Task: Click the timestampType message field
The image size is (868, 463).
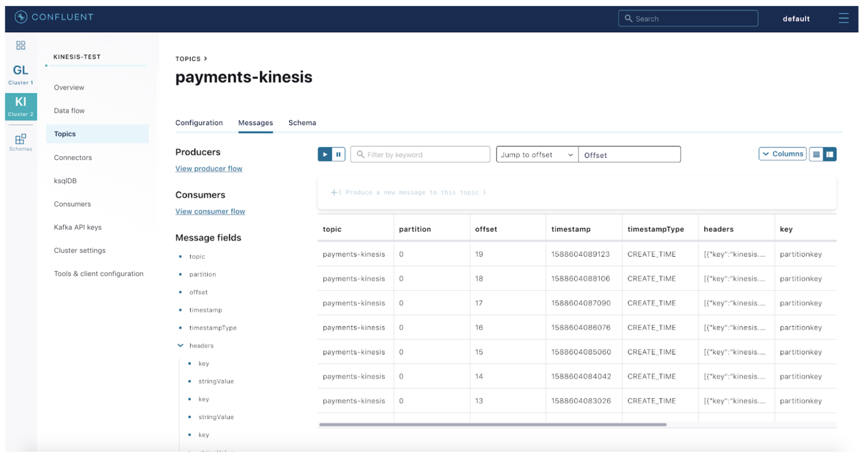Action: point(213,327)
